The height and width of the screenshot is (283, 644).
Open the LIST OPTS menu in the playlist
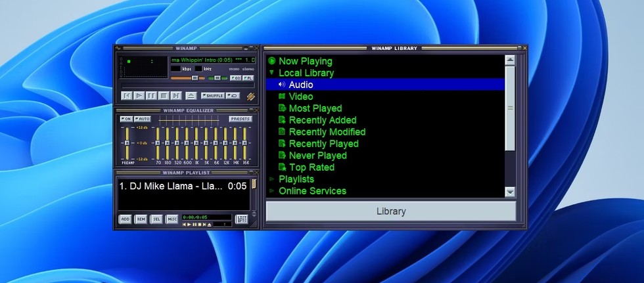242,219
